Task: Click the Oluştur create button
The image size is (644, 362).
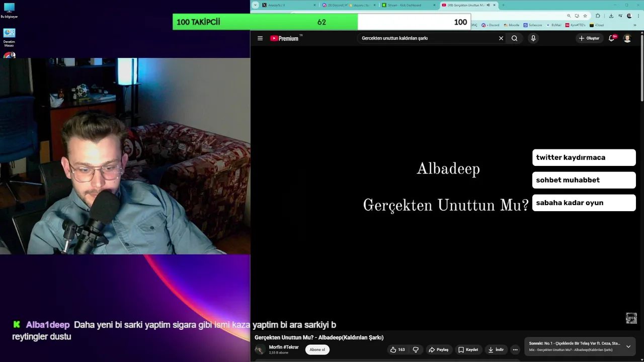Action: point(589,38)
